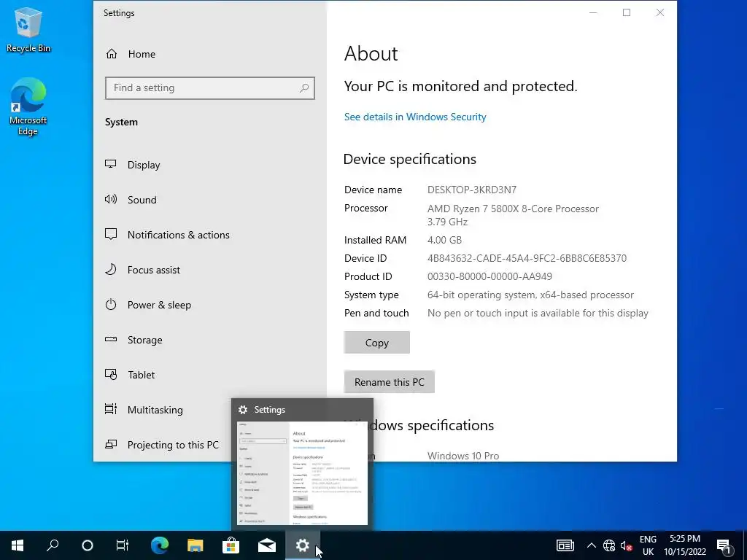747x560 pixels.
Task: Minimize the Settings window
Action: (593, 13)
